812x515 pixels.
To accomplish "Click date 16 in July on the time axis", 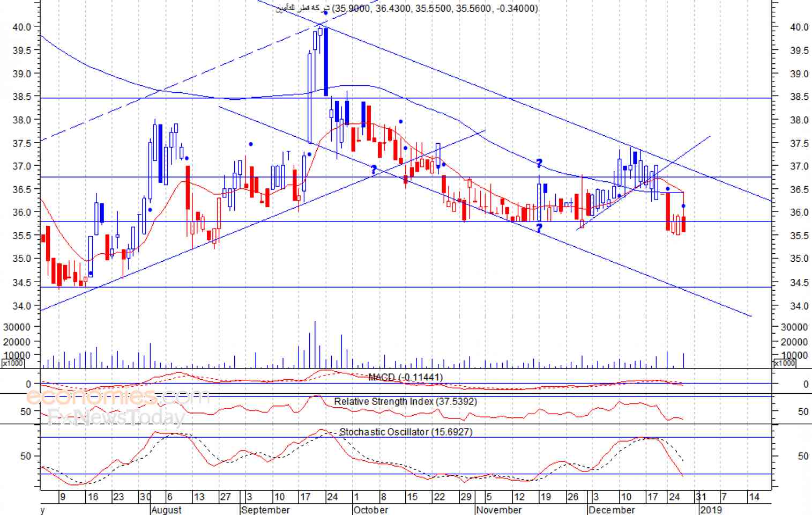I will click(93, 497).
